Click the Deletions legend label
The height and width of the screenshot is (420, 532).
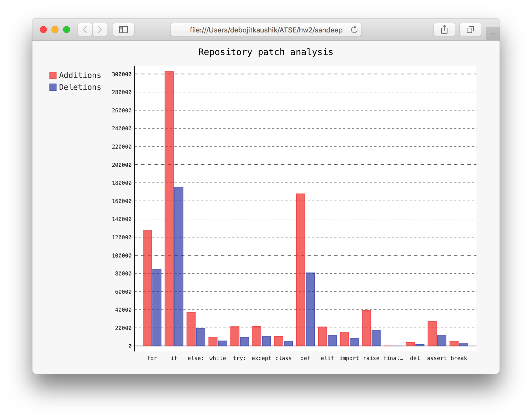click(x=80, y=87)
